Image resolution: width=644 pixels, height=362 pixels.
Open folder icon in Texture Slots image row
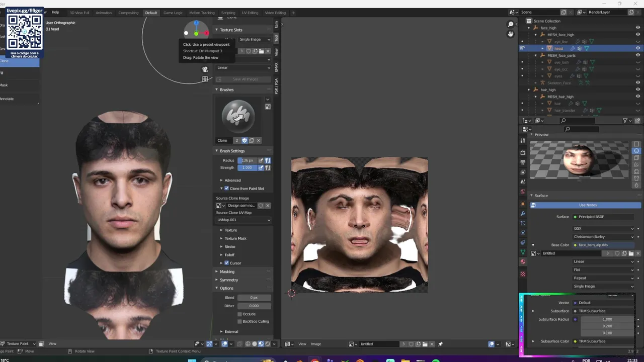pyautogui.click(x=261, y=51)
